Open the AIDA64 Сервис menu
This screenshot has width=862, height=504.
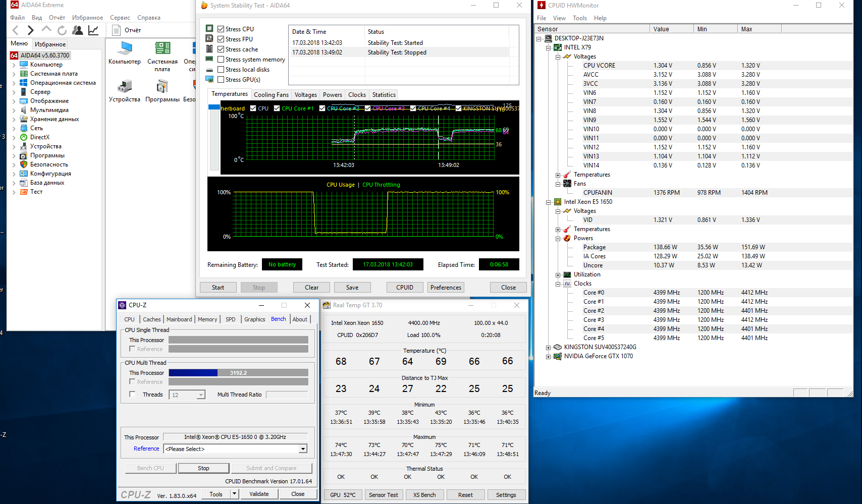pyautogui.click(x=120, y=18)
